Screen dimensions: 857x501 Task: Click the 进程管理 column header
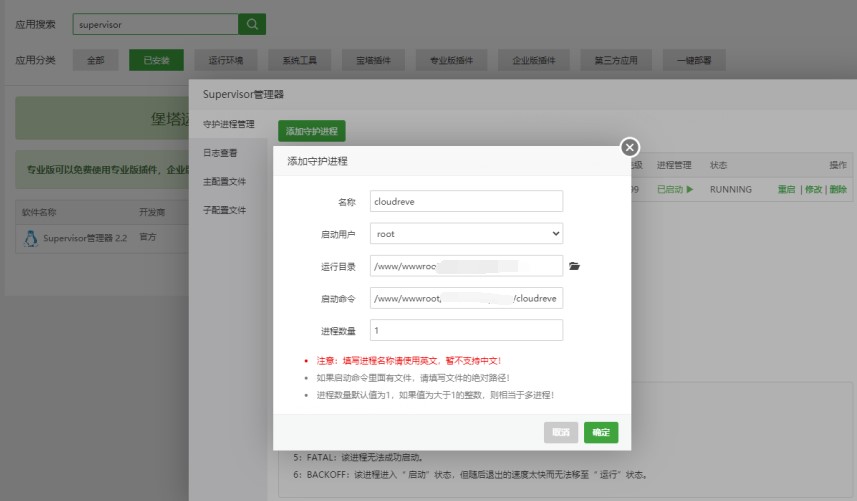674,165
